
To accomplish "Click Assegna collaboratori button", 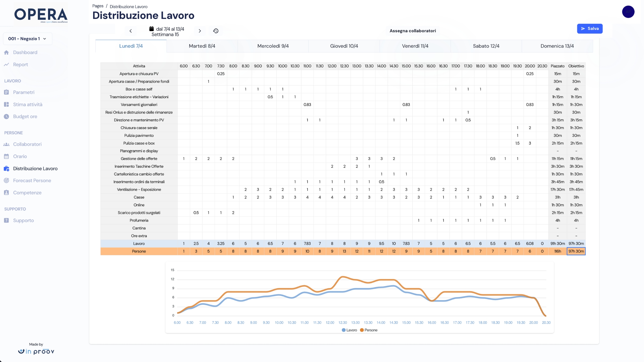I will click(412, 31).
